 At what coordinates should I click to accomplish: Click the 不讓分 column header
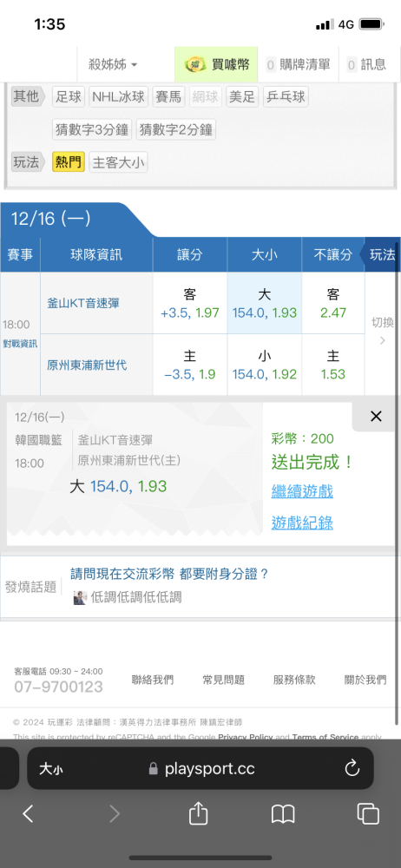pos(333,254)
